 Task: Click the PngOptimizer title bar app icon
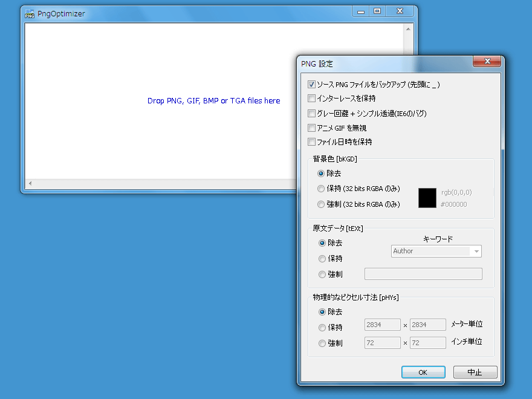point(30,13)
